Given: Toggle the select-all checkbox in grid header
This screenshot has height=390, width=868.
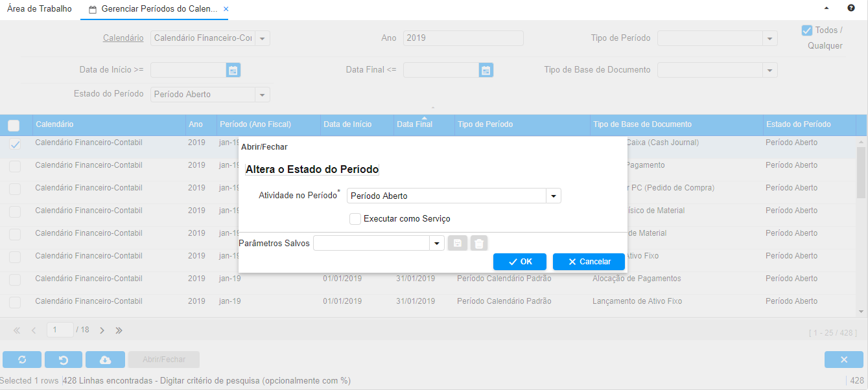Looking at the screenshot, I should (14, 125).
